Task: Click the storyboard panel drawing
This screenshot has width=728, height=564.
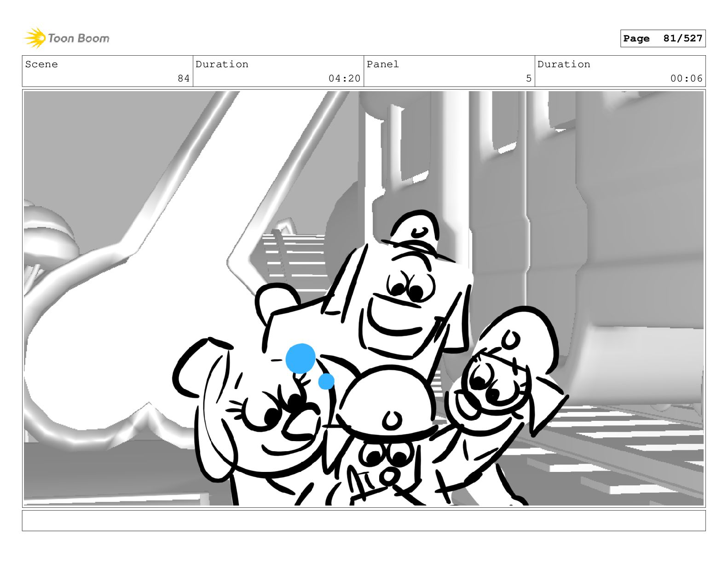Action: (x=364, y=298)
